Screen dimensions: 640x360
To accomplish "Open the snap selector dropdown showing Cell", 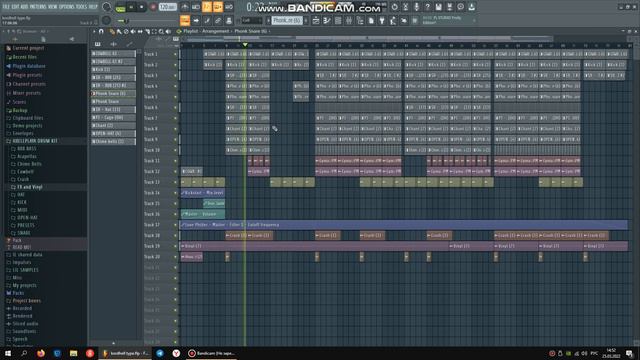I will click(252, 20).
